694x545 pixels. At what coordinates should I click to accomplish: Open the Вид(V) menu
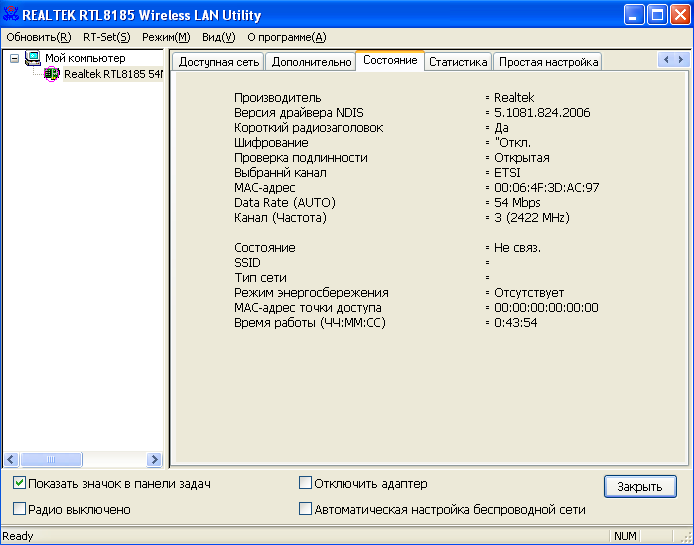tap(218, 37)
